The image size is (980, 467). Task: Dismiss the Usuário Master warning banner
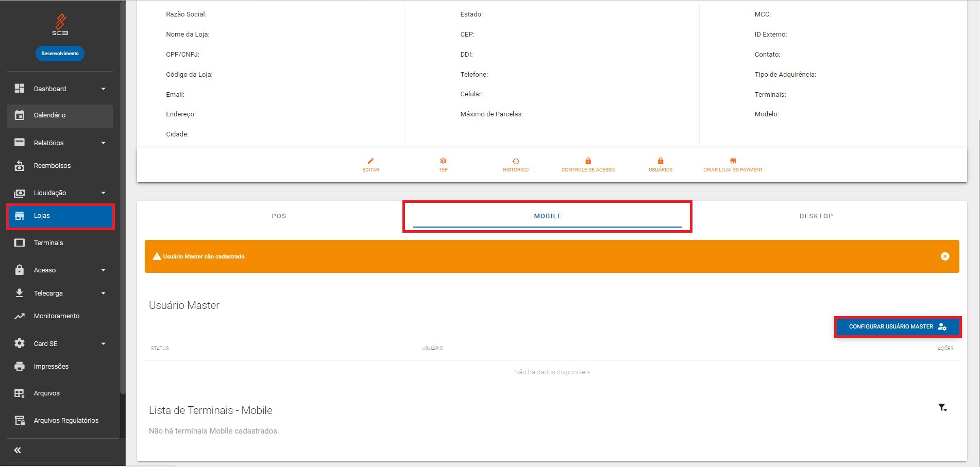pos(945,256)
